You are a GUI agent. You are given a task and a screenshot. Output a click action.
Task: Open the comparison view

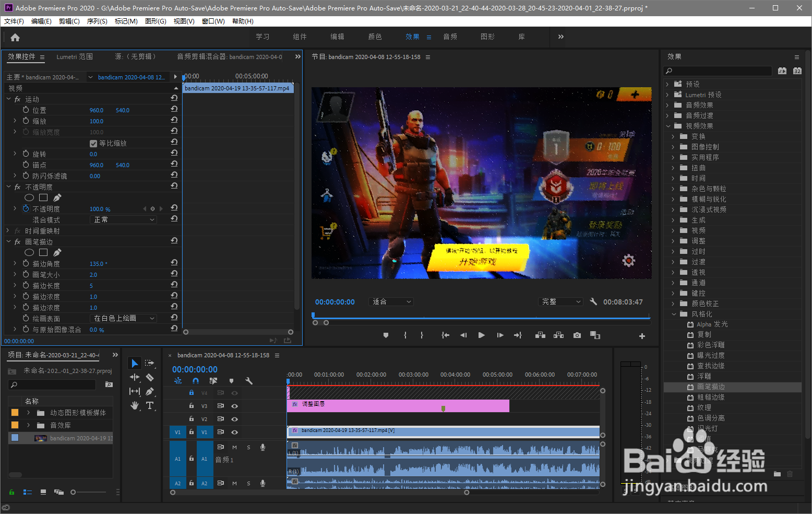[x=595, y=335]
